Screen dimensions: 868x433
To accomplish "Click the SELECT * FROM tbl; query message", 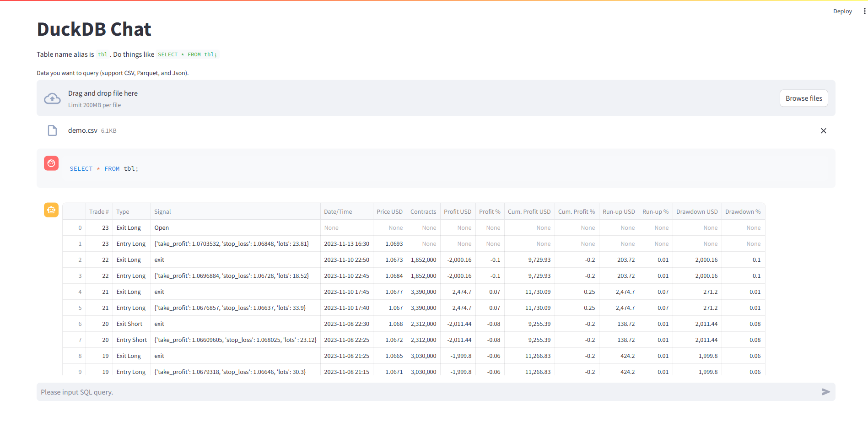I will tap(436, 168).
